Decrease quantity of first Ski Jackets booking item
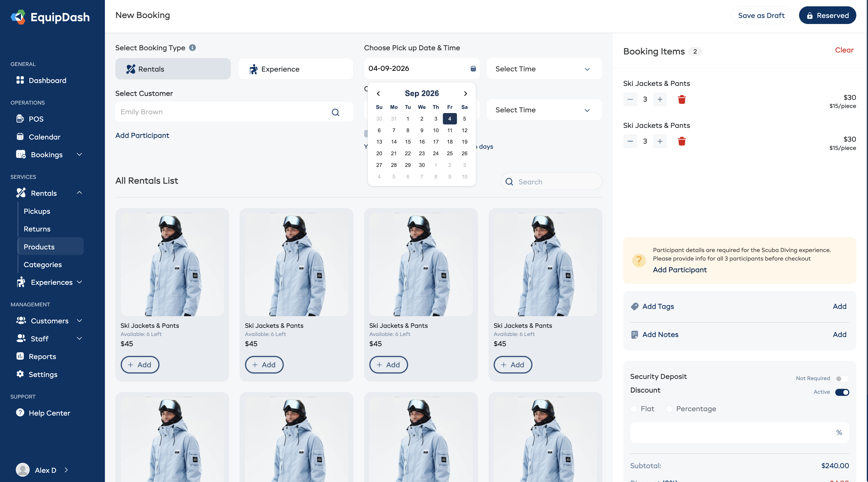 [630, 99]
